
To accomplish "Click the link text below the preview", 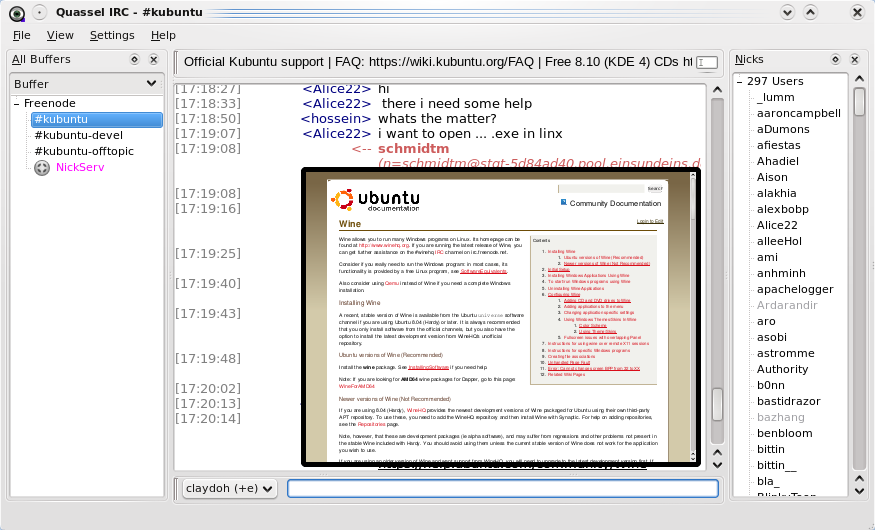I will point(512,468).
